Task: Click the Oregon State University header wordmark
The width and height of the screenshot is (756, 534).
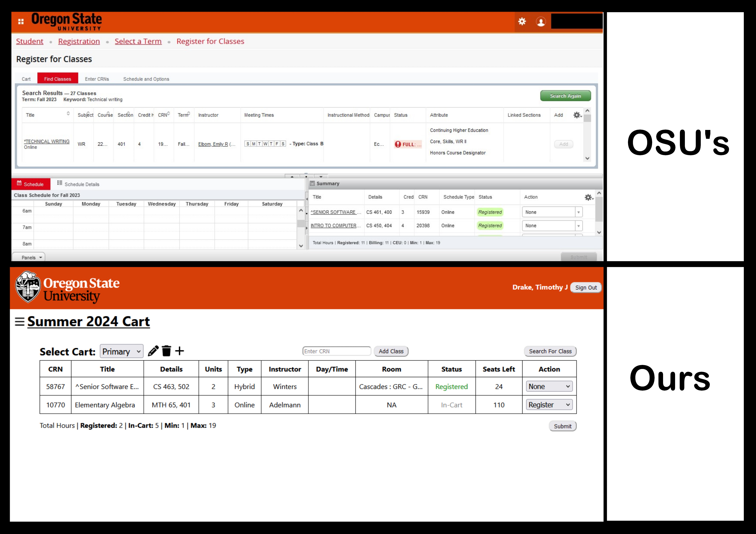Action: (x=67, y=22)
